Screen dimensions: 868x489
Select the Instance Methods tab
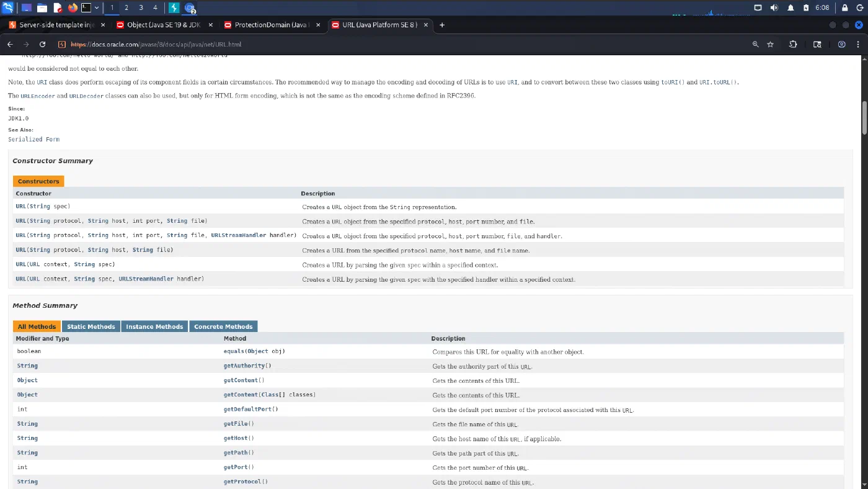pyautogui.click(x=154, y=326)
